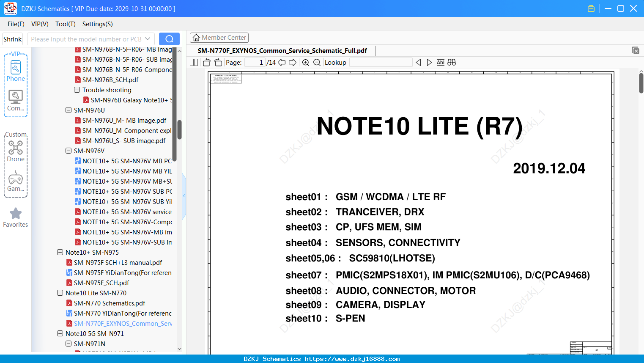Open NOTE10+ 5G SM-N976V SUB PCB file
Image resolution: width=644 pixels, height=363 pixels.
coord(123,191)
